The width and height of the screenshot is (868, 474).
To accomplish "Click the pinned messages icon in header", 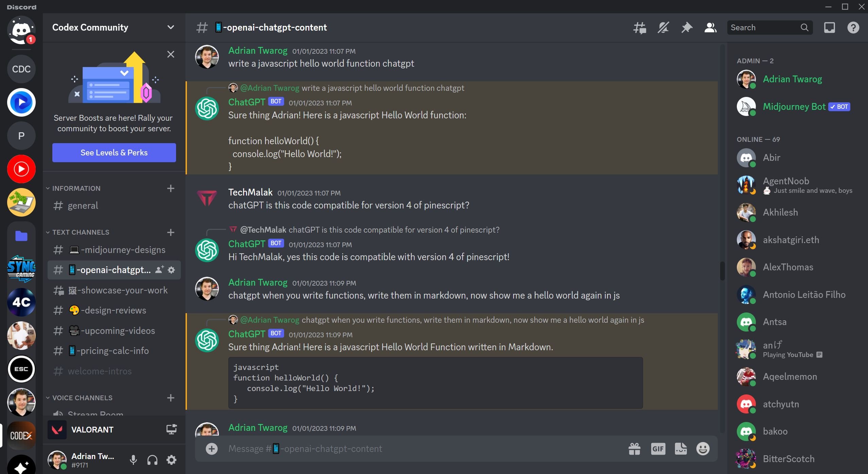I will pos(687,28).
